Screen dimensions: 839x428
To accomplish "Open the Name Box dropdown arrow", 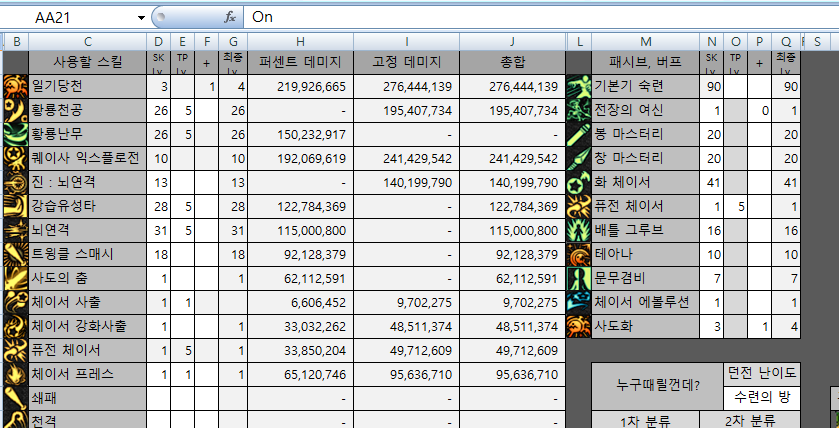I will pos(141,18).
